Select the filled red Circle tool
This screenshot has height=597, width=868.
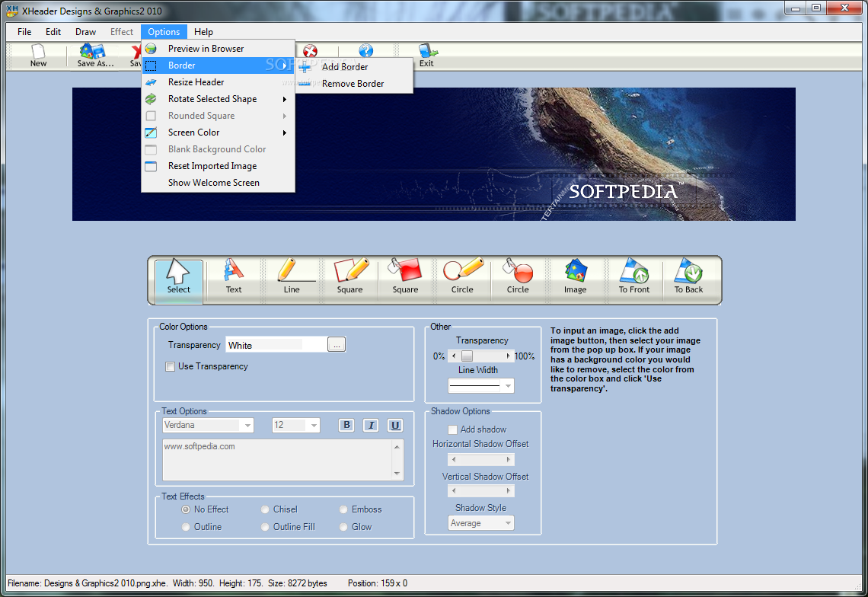(518, 276)
